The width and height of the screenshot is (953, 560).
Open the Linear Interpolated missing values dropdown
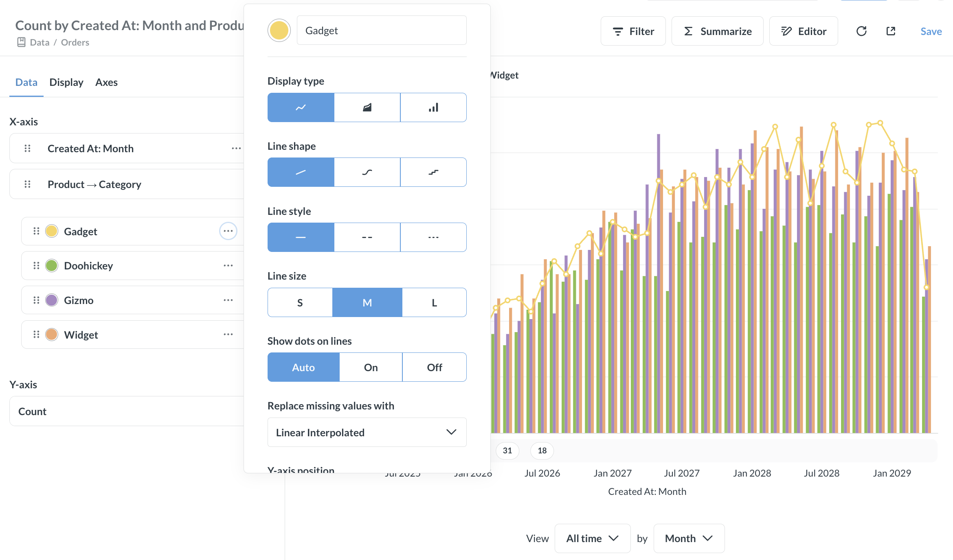[x=367, y=432]
